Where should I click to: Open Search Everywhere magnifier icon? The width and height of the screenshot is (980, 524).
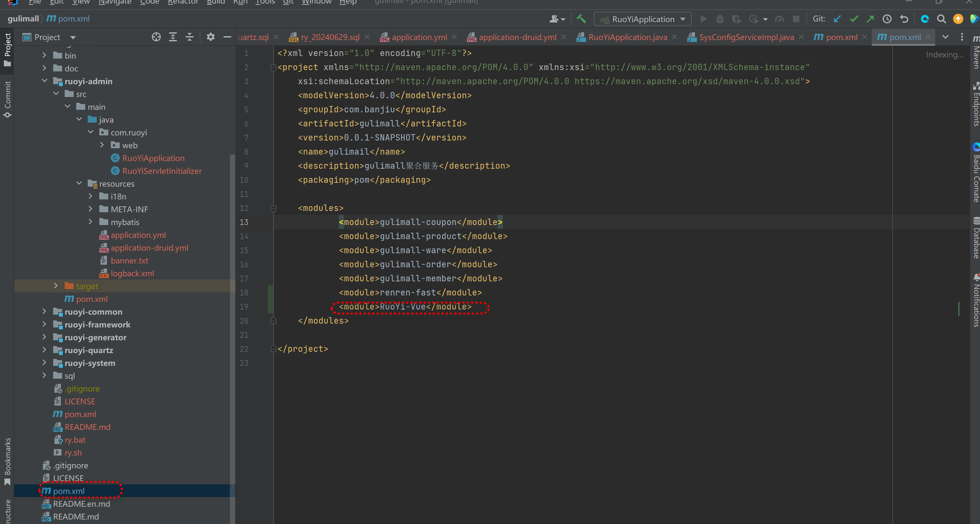click(x=941, y=19)
